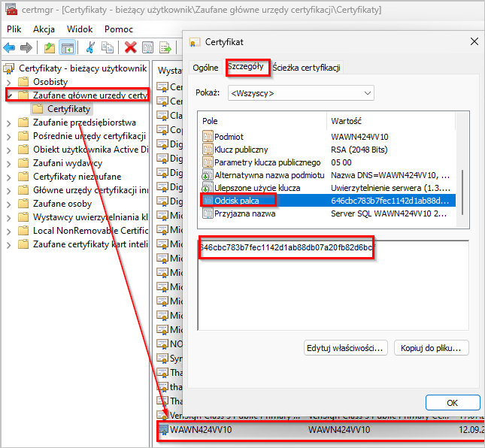This screenshot has width=485, height=448.
Task: Click the Zaufane osoby folder icon
Action: [x=23, y=204]
